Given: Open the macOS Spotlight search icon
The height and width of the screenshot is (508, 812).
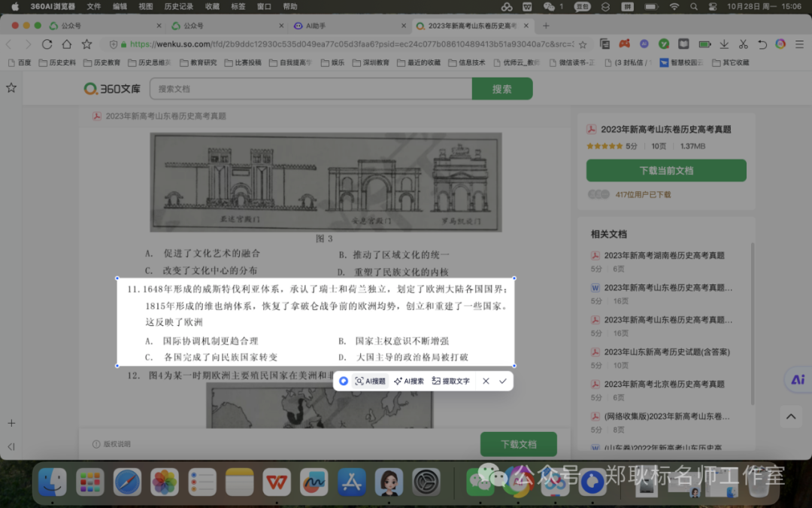Looking at the screenshot, I should click(694, 6).
